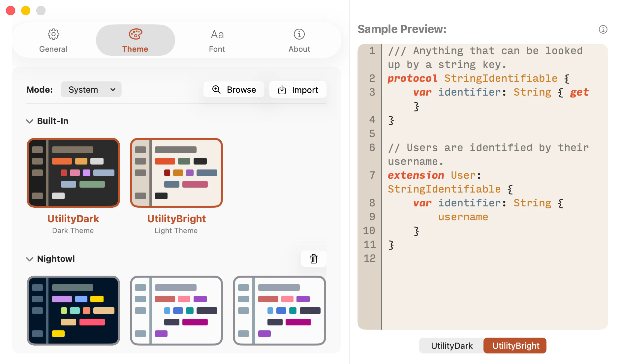This screenshot has width=620, height=364.
Task: Select the UtilityBright theme thumbnail
Action: 176,173
